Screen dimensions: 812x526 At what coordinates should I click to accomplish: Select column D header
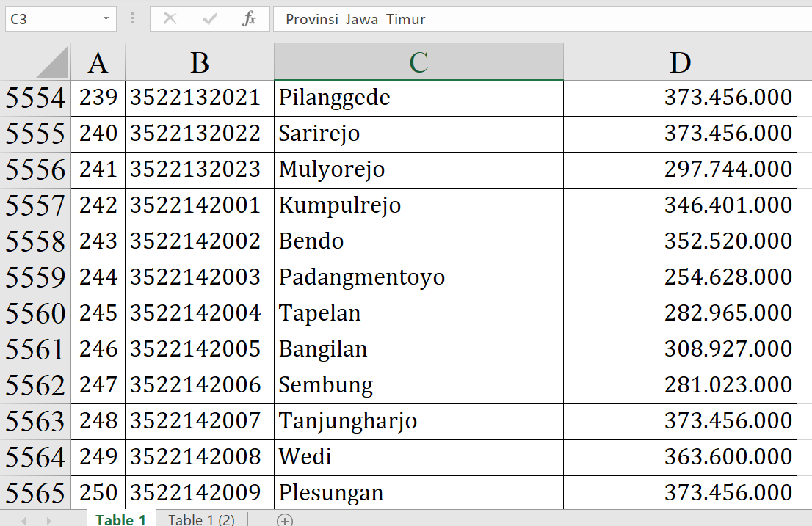pyautogui.click(x=680, y=62)
